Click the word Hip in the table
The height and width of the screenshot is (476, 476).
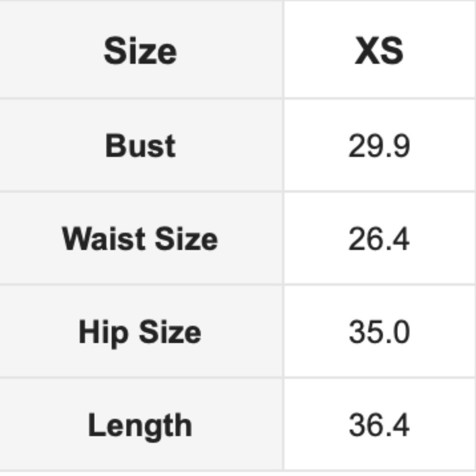tap(103, 333)
